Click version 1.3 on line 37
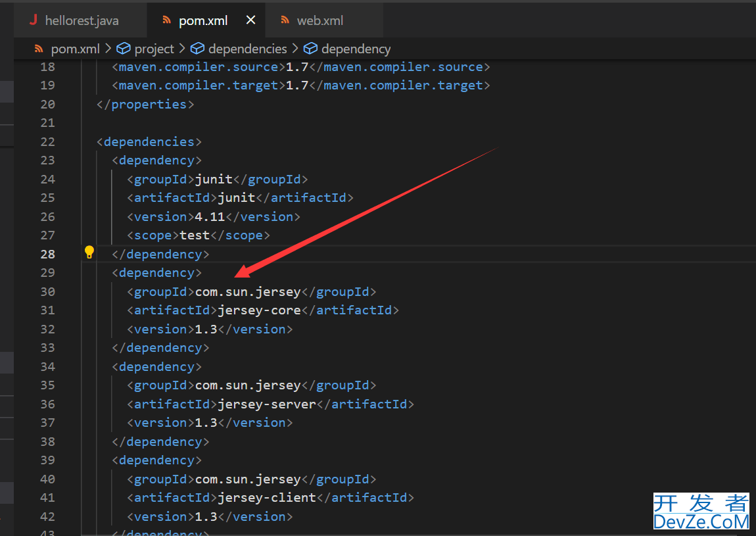Screen dimensions: 756x536 (206, 423)
